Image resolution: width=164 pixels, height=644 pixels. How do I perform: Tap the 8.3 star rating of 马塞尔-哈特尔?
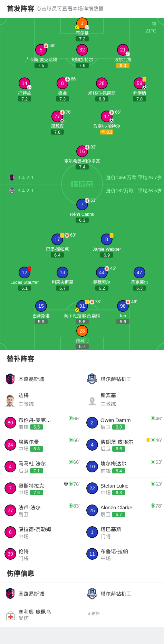pos(107,132)
